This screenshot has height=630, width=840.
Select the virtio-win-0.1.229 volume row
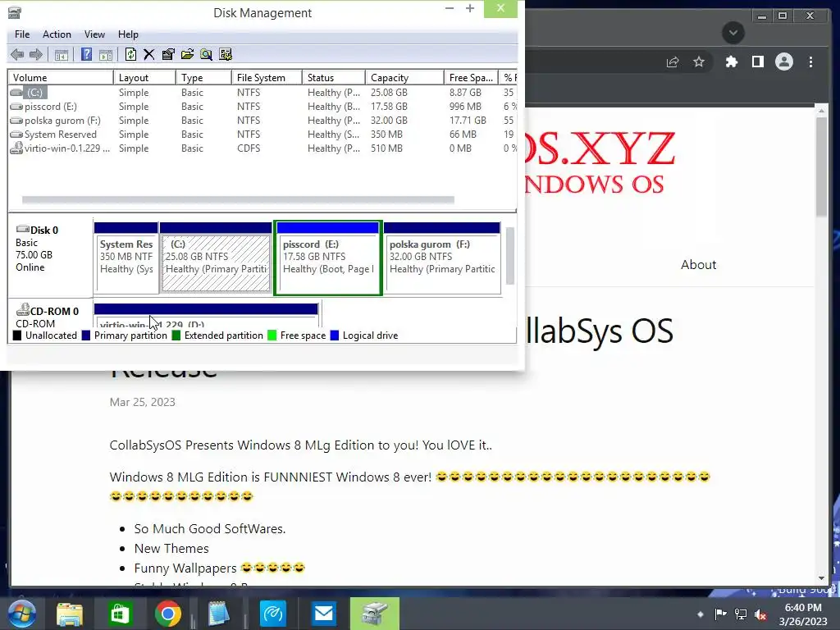point(262,148)
